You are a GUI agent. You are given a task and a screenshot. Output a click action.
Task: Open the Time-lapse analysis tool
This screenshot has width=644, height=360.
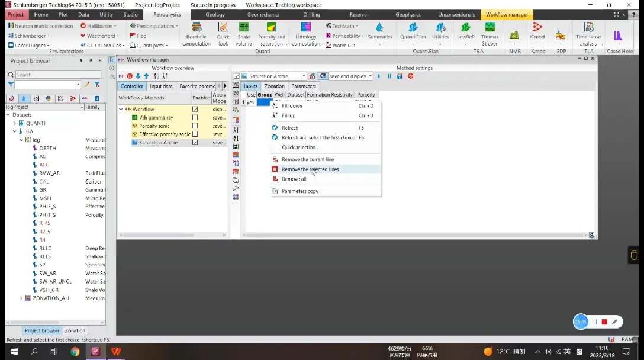tap(588, 34)
